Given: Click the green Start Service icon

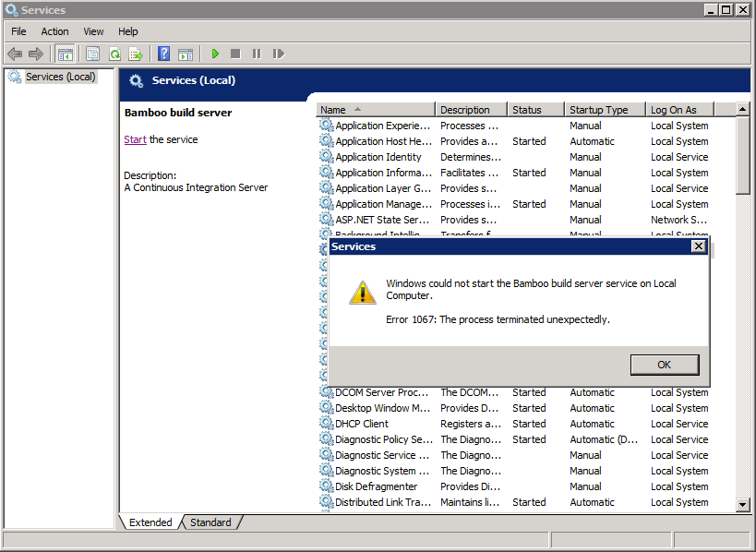Looking at the screenshot, I should 215,54.
